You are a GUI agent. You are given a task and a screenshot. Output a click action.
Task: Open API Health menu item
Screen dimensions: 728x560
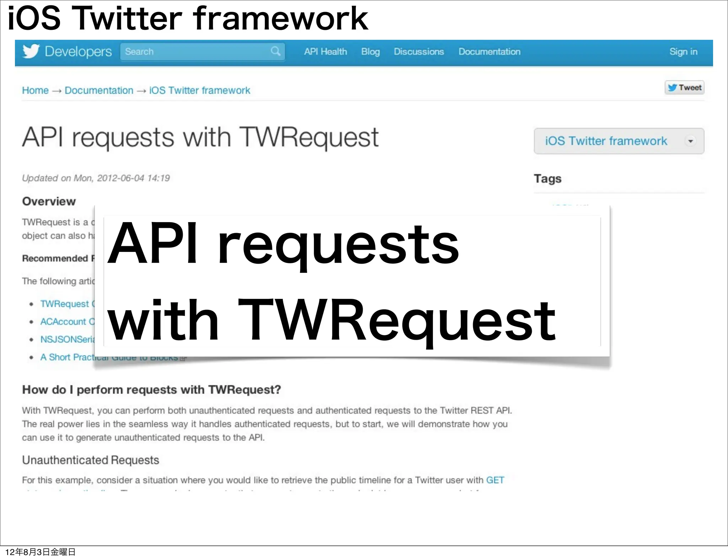[325, 52]
